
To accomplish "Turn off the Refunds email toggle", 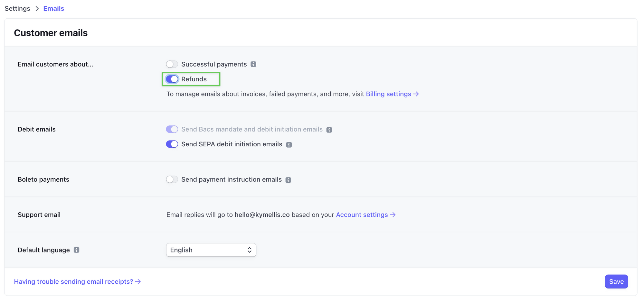I will (x=172, y=79).
